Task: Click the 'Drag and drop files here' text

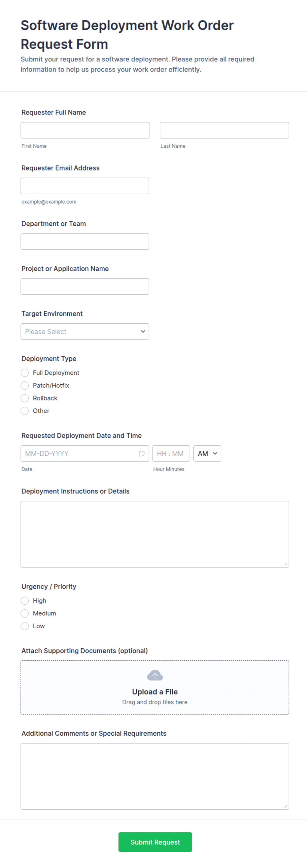Action: 155,702
